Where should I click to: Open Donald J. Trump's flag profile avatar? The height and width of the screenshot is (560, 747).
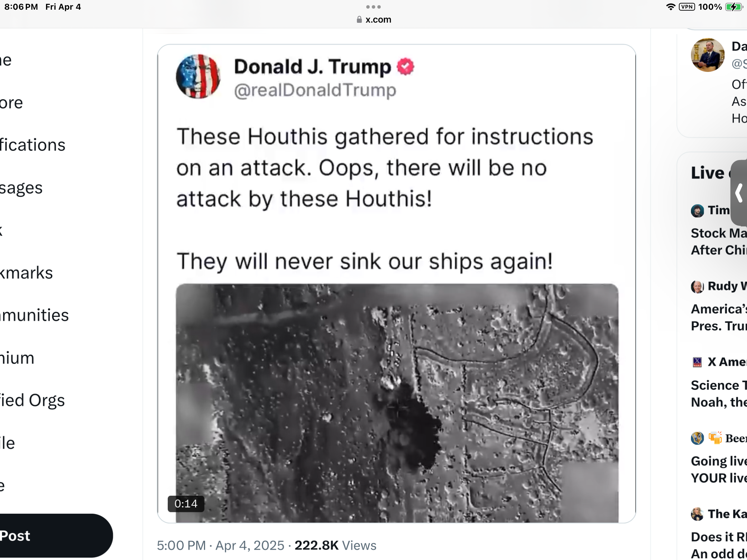pyautogui.click(x=198, y=76)
